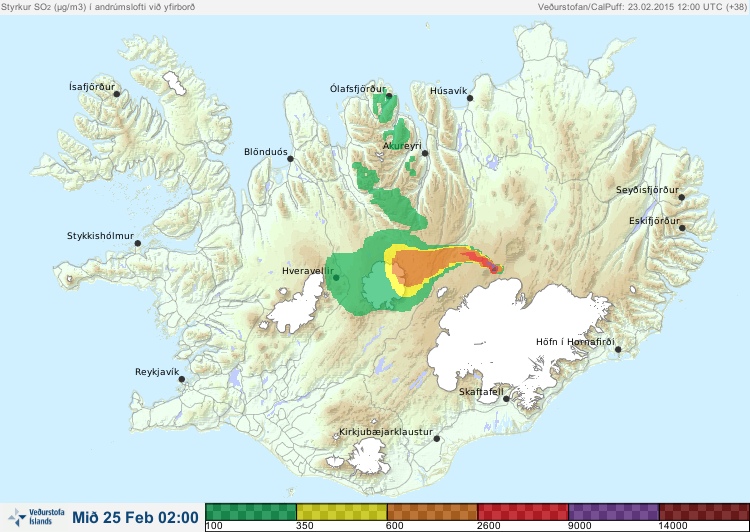Click the 'Mið 25 Feb 02:00' forecast time
The width and height of the screenshot is (750, 532).
(x=135, y=517)
